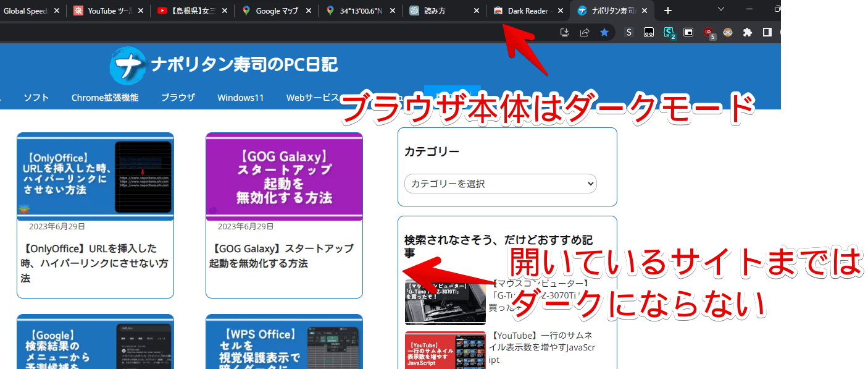Open the Extensions puzzle piece menu
Viewport: 868px width, 369px height.
pyautogui.click(x=748, y=32)
